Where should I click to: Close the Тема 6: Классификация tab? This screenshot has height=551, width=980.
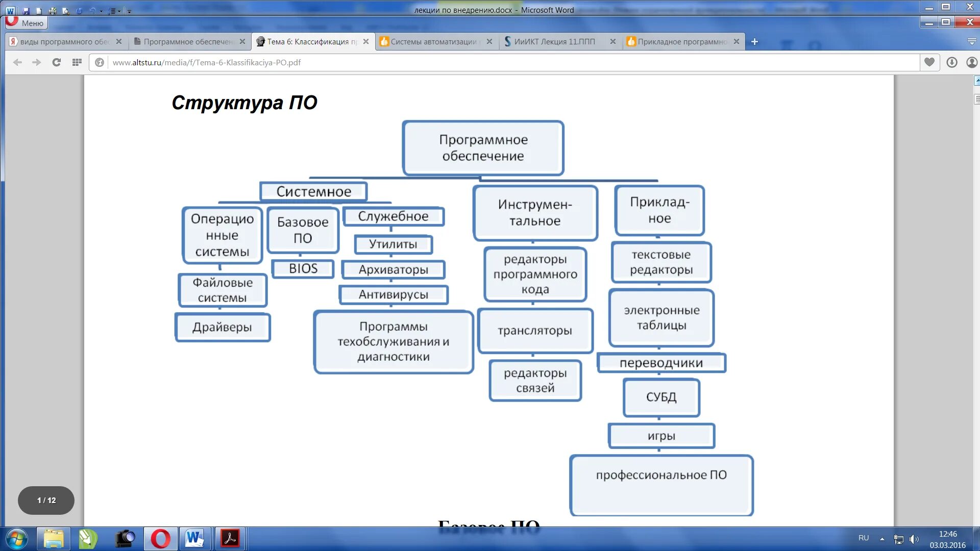366,42
